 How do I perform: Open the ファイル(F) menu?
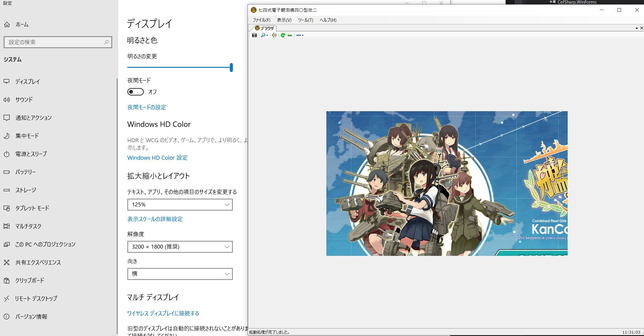(x=261, y=20)
